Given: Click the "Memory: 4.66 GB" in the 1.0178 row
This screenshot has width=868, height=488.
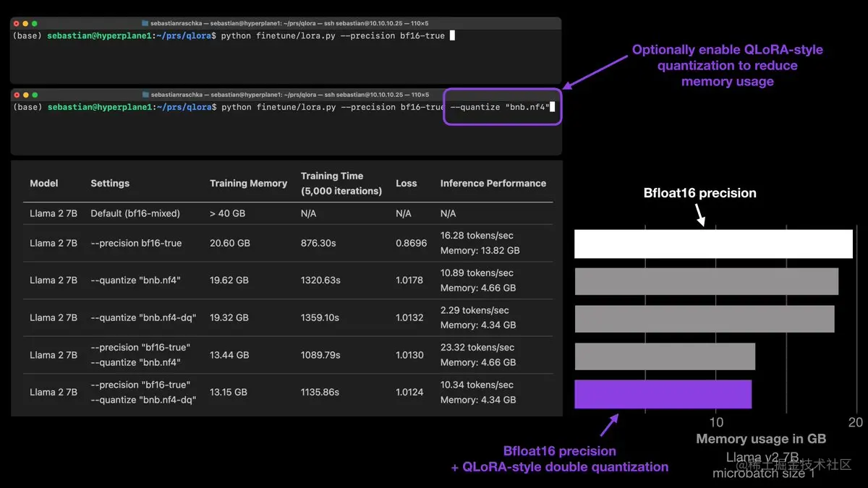Looking at the screenshot, I should pyautogui.click(x=478, y=288).
